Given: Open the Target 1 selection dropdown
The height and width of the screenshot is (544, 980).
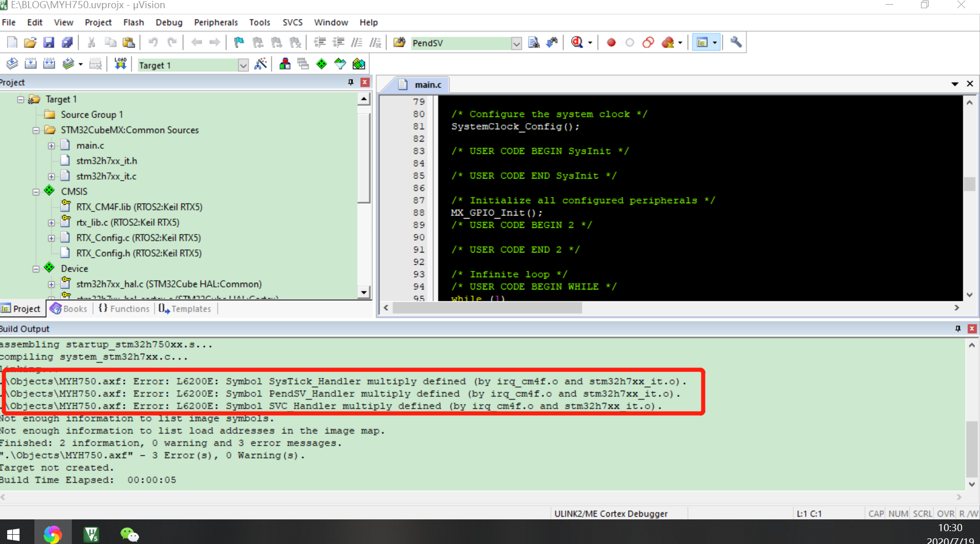Looking at the screenshot, I should pyautogui.click(x=242, y=65).
